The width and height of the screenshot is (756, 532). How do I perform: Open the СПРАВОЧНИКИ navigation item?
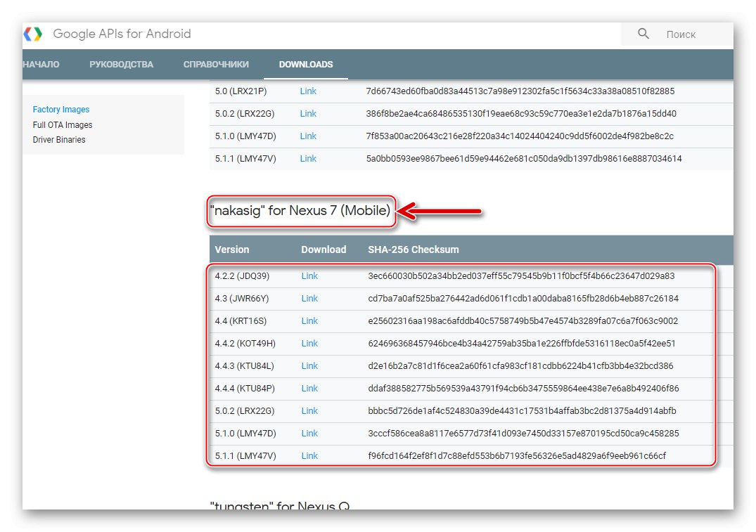click(215, 64)
